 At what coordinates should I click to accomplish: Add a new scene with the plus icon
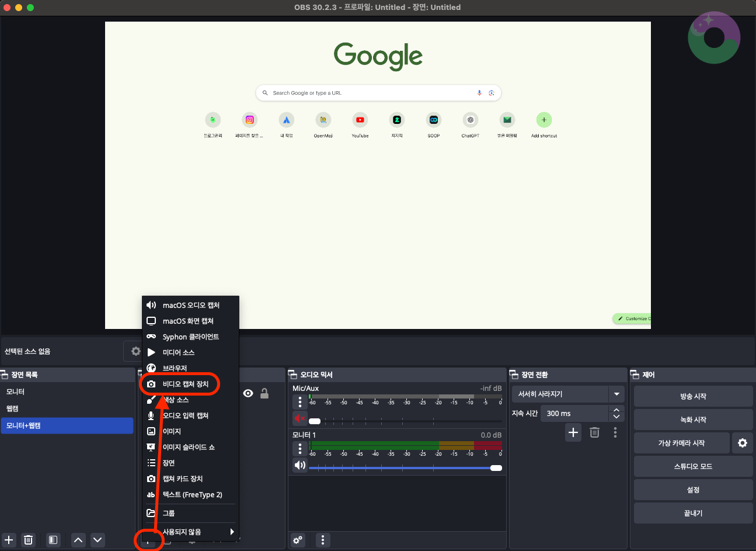click(9, 540)
